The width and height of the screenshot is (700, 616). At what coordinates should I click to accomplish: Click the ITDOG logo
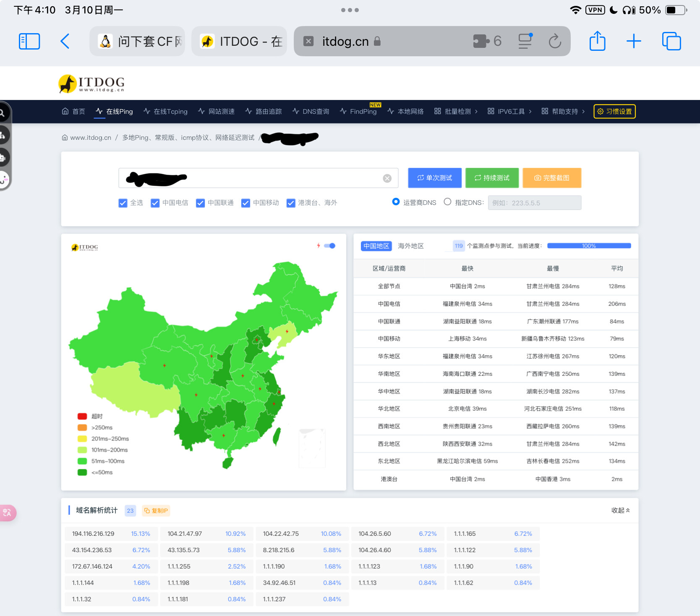(x=91, y=83)
